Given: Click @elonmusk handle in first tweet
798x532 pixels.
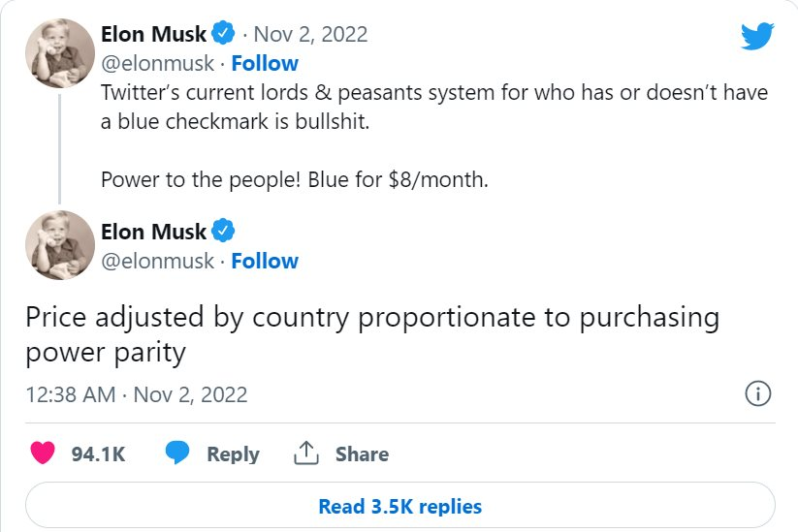Looking at the screenshot, I should pos(156,63).
